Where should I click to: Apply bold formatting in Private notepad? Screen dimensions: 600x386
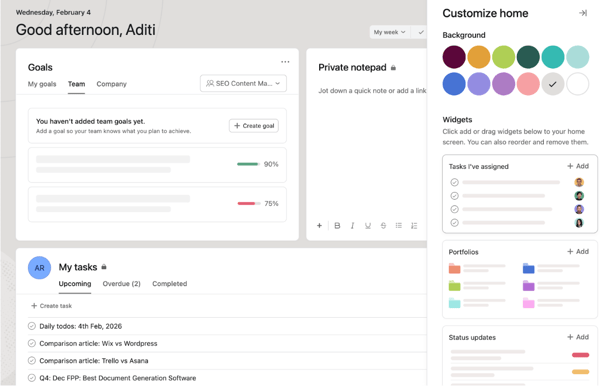point(337,225)
